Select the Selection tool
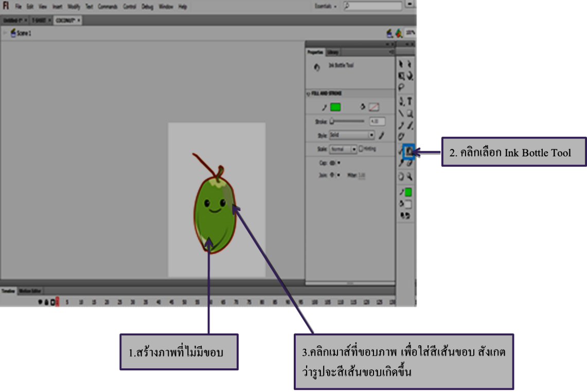The height and width of the screenshot is (392, 587). pos(400,63)
